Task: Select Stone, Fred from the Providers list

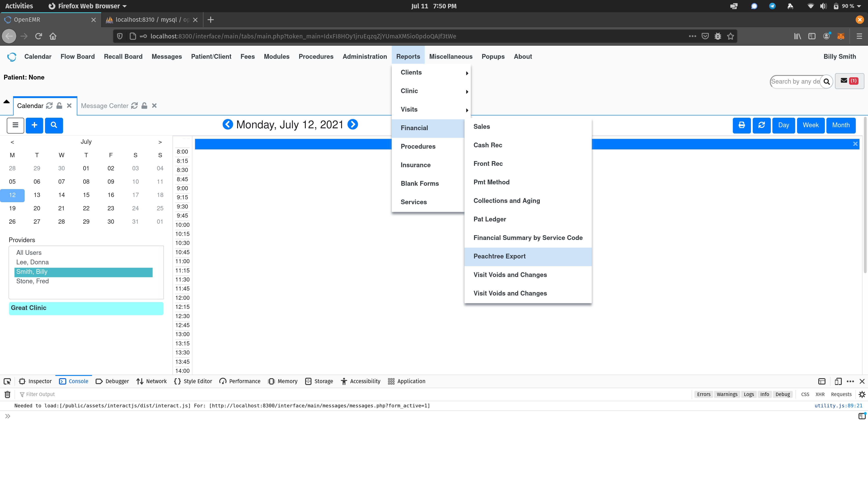Action: pos(32,281)
